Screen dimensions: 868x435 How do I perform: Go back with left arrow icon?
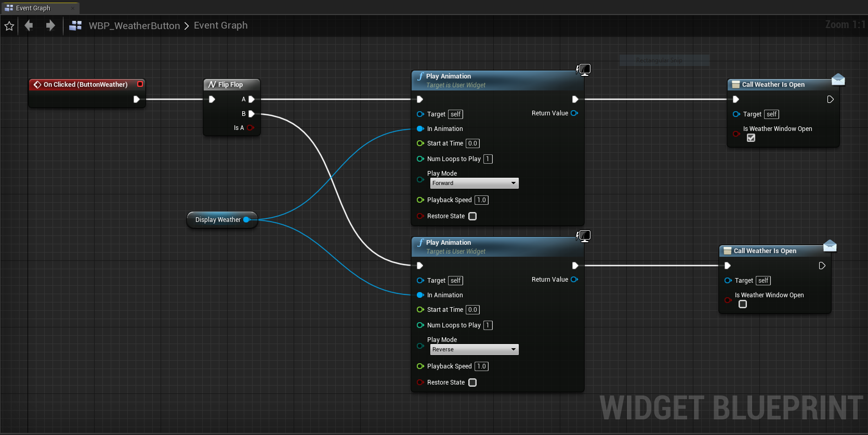pos(29,25)
